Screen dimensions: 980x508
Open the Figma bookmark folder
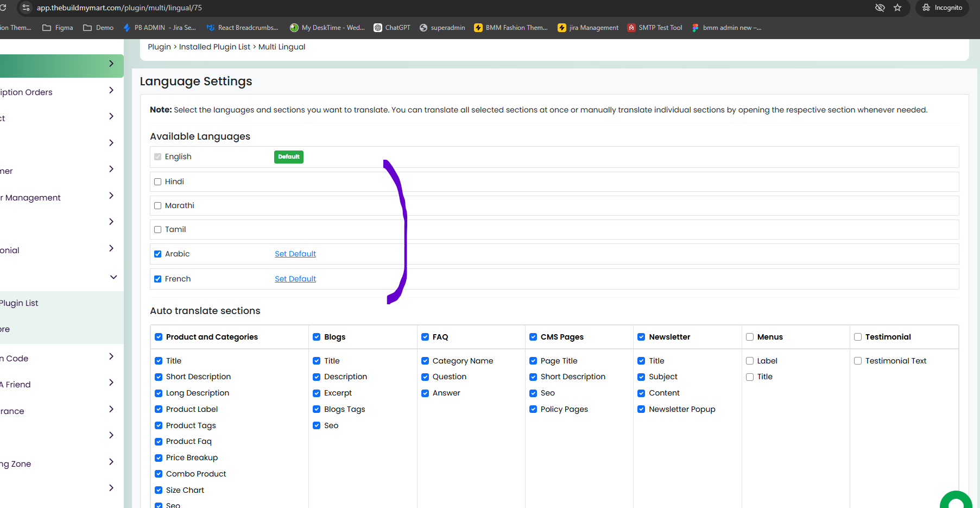pos(58,28)
